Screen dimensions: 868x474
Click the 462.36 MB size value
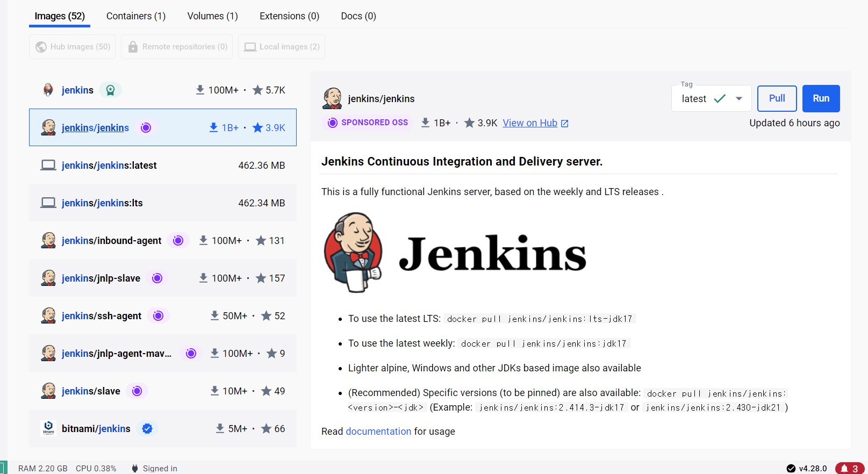(x=262, y=166)
